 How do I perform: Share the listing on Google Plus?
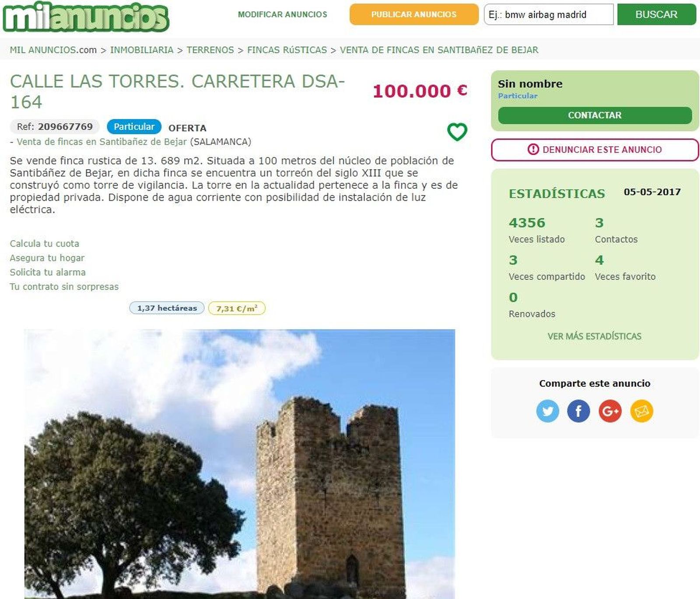(610, 411)
